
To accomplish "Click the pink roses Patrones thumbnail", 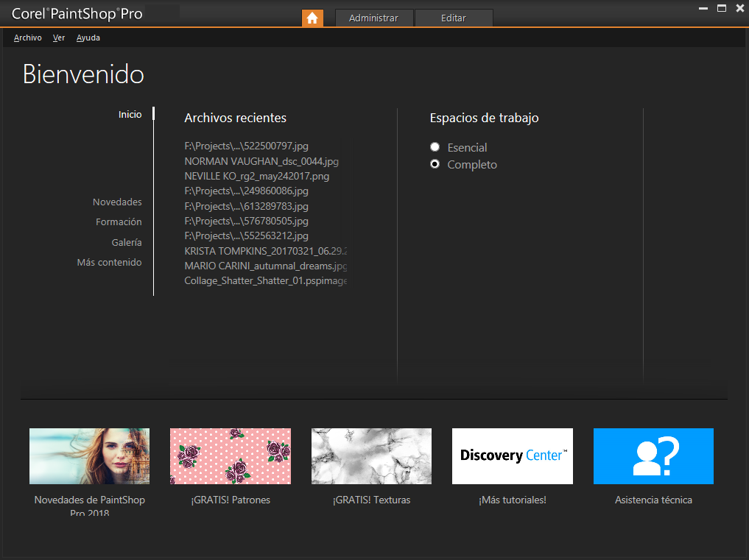I will 231,456.
